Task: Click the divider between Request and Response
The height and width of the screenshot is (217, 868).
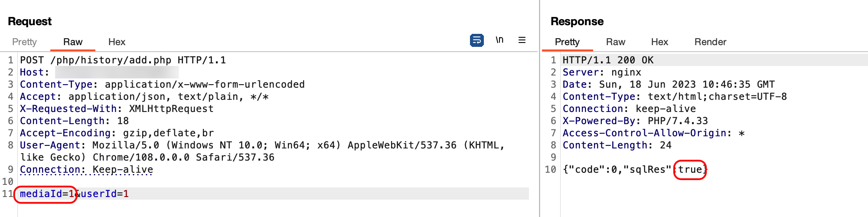Action: click(x=539, y=108)
